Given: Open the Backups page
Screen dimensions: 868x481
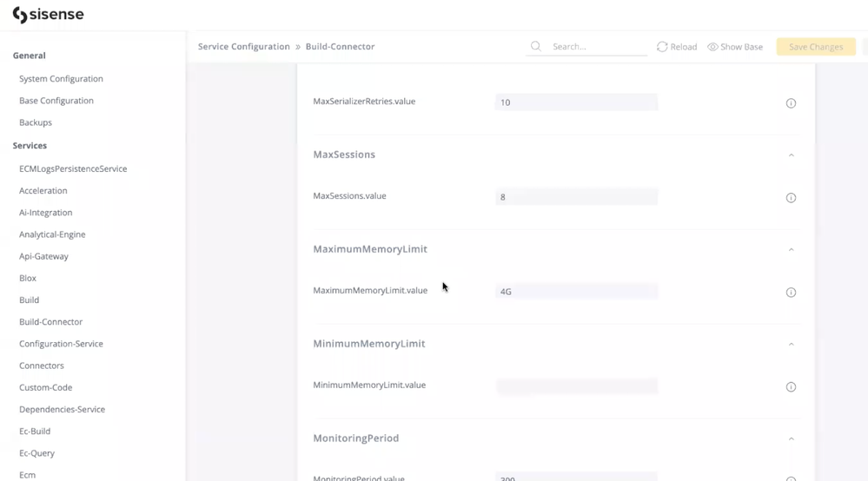Looking at the screenshot, I should click(36, 122).
